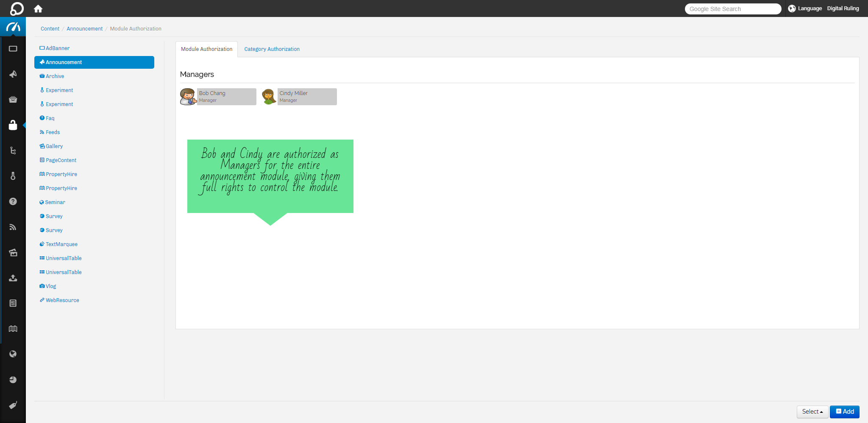Open the Language menu
The width and height of the screenshot is (868, 423).
(x=805, y=8)
